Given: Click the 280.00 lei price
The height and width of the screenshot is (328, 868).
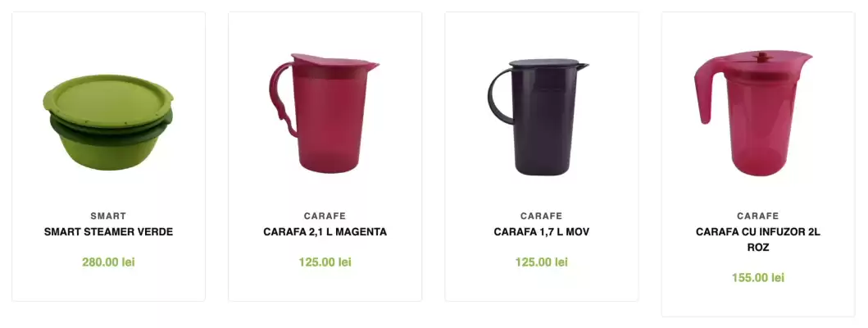Looking at the screenshot, I should pos(108,262).
